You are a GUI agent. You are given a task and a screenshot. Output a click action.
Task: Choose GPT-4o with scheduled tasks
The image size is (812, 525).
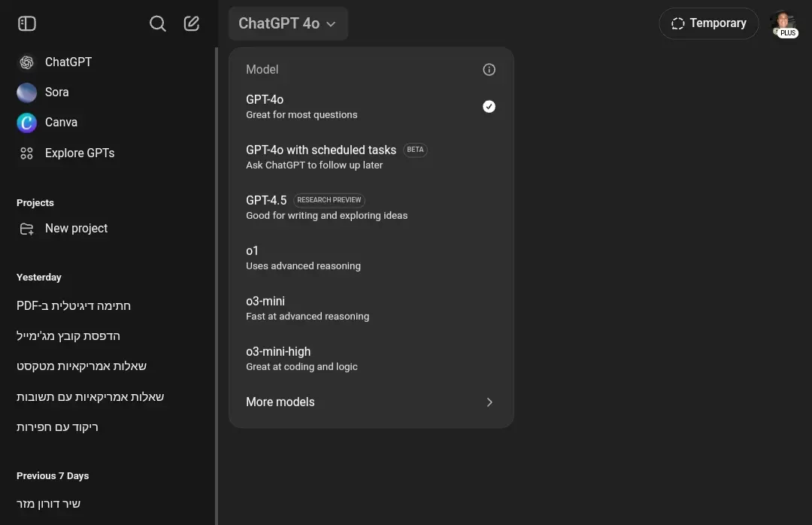(x=371, y=157)
